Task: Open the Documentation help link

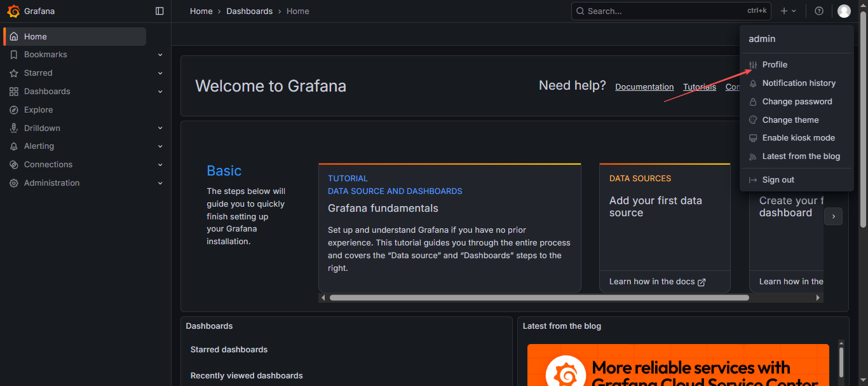Action: [x=644, y=87]
